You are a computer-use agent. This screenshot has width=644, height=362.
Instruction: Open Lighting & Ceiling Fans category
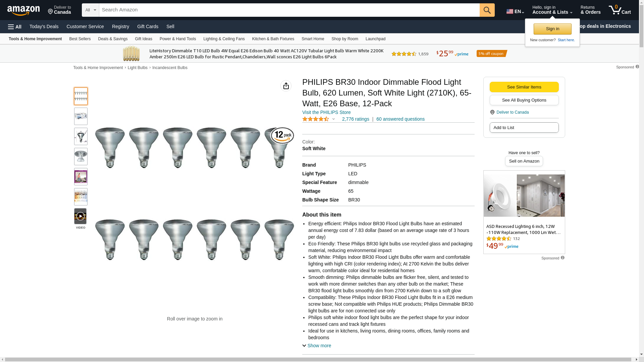coord(224,39)
